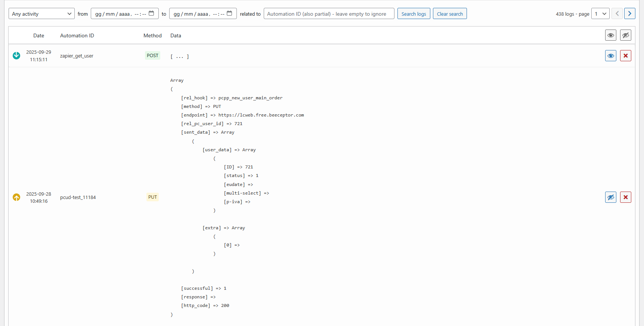This screenshot has height=326, width=644.
Task: Click the collapsed [ ... ] data placeholder
Action: 180,57
